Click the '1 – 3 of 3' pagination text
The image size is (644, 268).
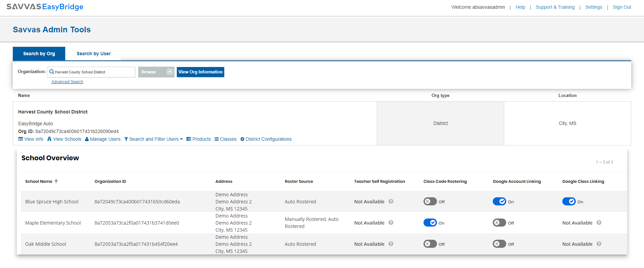(604, 162)
